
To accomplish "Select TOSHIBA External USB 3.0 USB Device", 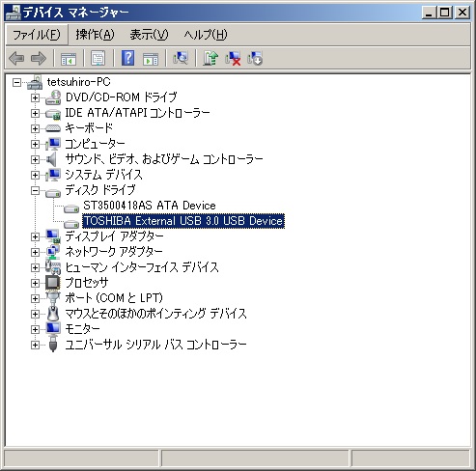I will (x=183, y=221).
